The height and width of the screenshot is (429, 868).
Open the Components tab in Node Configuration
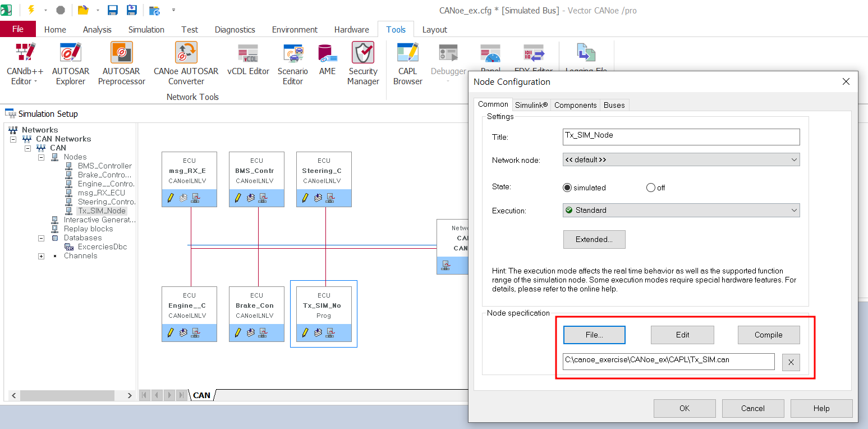tap(575, 105)
